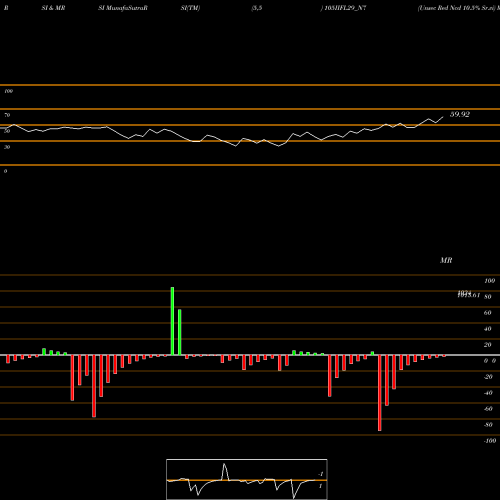
Task: Click the tallest green MR bar
Action: (x=172, y=321)
